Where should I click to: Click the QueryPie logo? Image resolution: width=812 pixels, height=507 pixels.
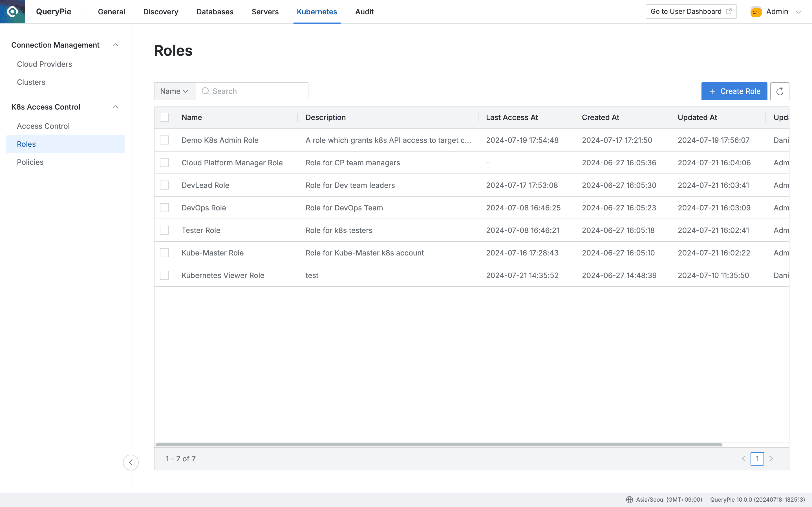pos(12,11)
